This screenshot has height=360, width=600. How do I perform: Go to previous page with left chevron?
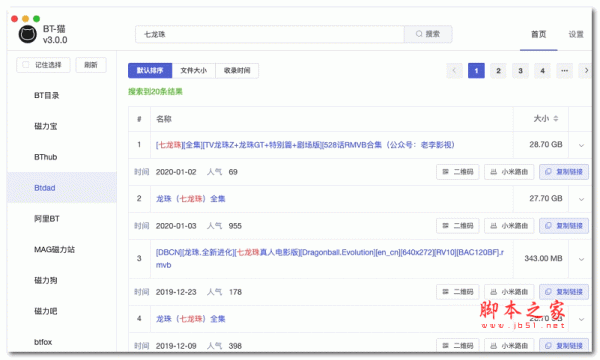coord(454,70)
